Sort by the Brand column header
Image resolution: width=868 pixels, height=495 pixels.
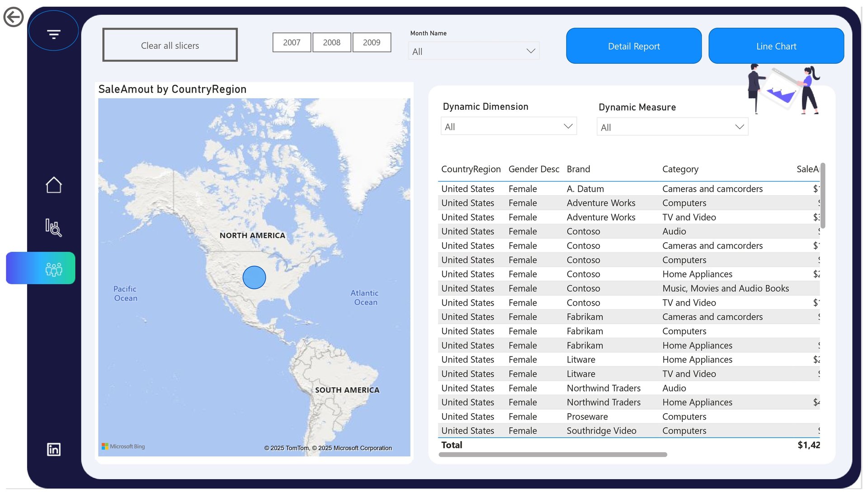[x=578, y=169]
